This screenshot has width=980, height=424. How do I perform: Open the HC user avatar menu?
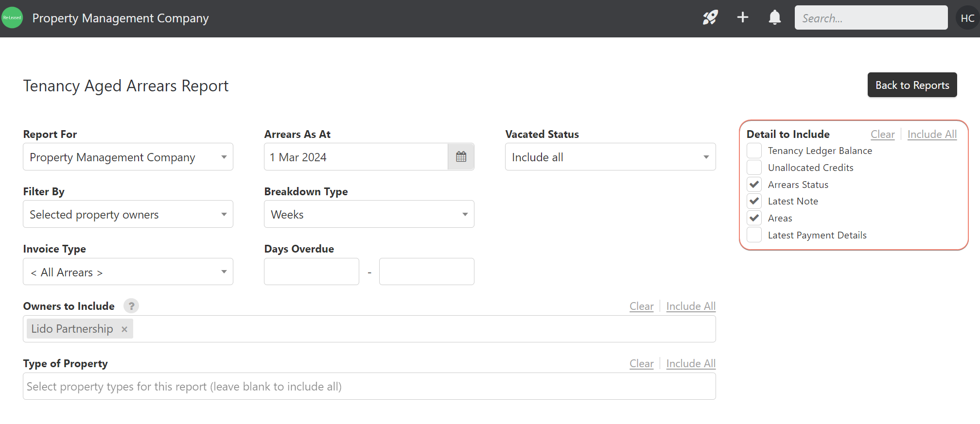point(967,18)
